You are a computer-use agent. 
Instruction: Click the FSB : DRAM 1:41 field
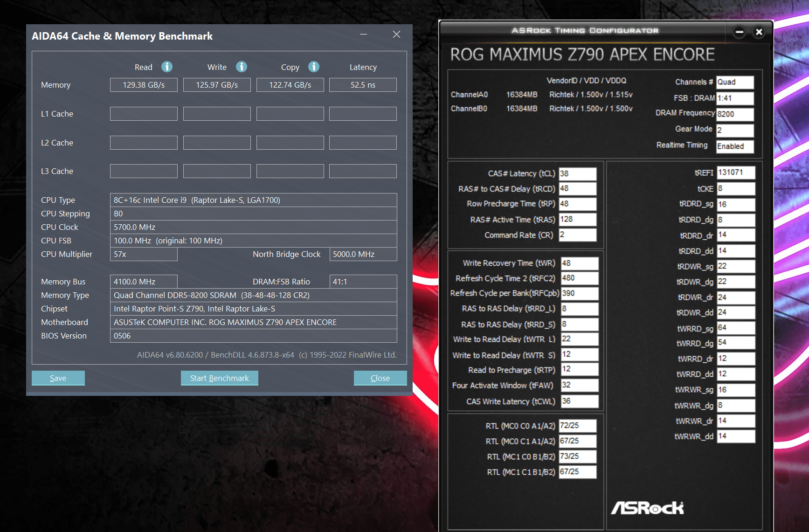(x=735, y=98)
